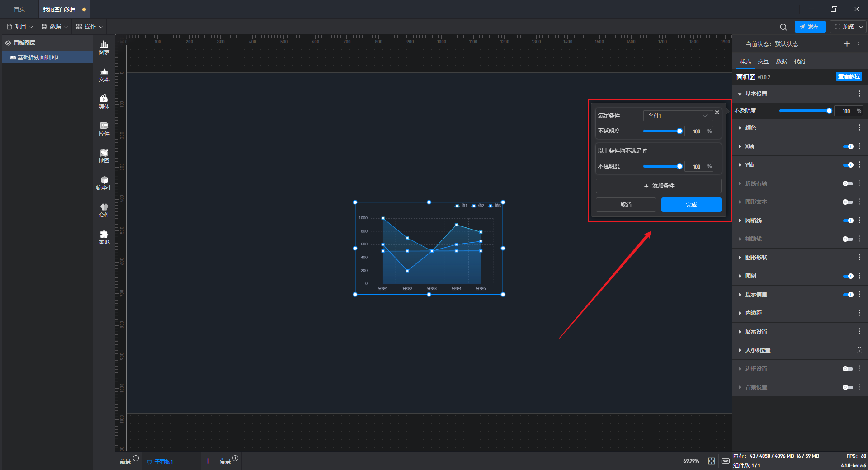This screenshot has width=868, height=470.
Task: Click the search magnifier icon in the top bar
Action: coord(783,27)
